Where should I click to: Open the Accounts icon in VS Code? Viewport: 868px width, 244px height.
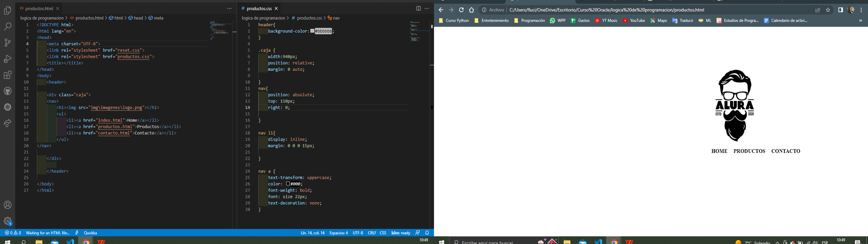pos(7,205)
